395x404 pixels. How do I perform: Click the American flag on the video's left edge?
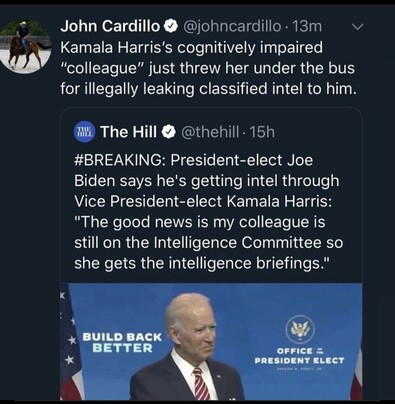click(x=70, y=343)
